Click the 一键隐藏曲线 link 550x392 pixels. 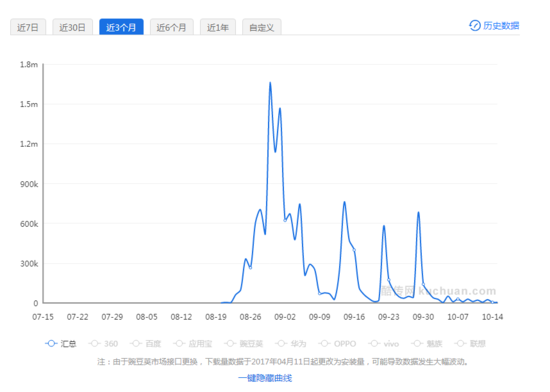click(265, 378)
